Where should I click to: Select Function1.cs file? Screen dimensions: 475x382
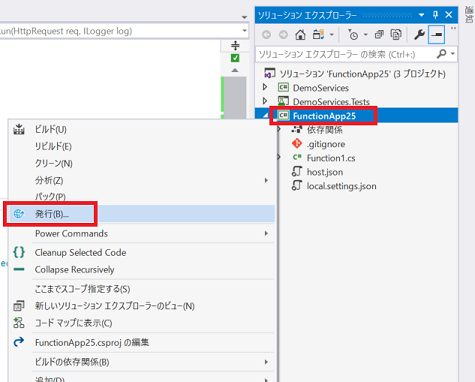click(331, 158)
